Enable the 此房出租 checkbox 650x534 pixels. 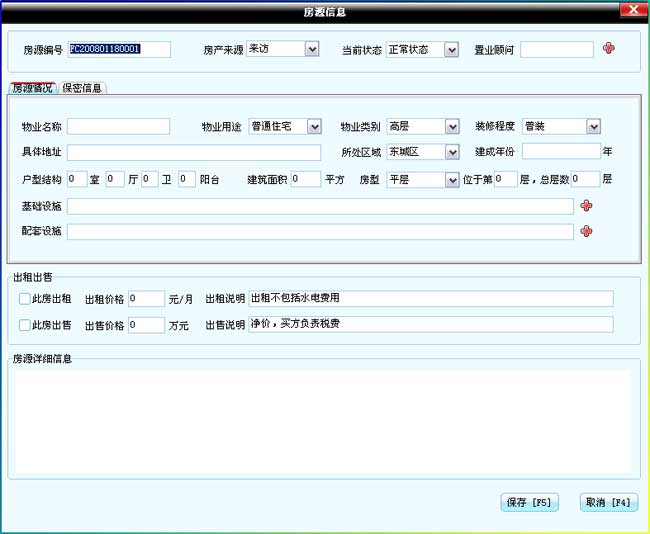(25, 299)
